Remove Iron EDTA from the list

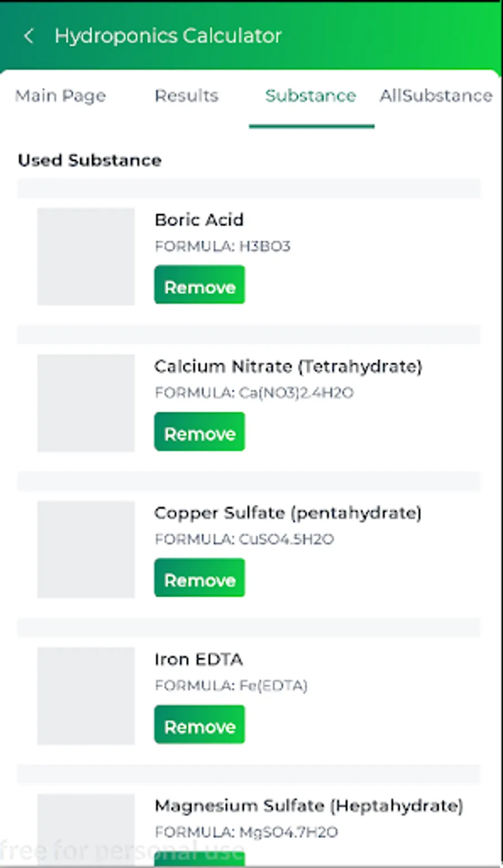200,725
